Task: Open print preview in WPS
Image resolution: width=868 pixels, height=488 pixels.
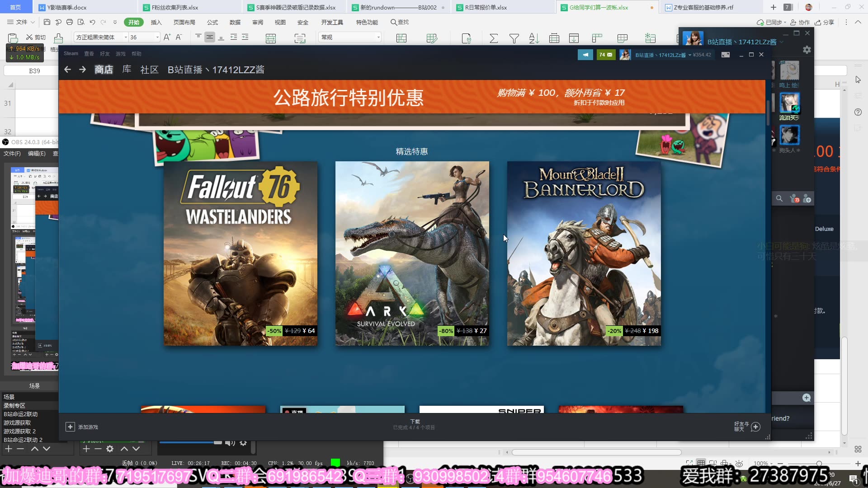Action: pyautogui.click(x=81, y=22)
